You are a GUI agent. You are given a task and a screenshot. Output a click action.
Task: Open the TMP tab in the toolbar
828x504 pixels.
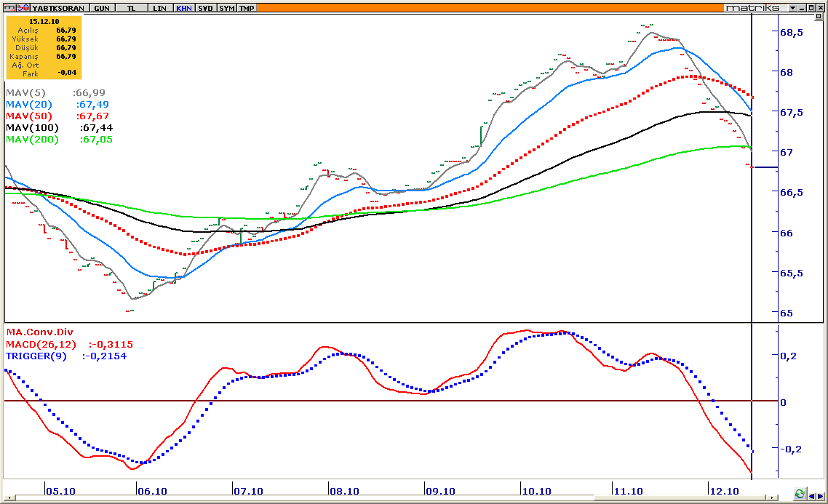click(x=247, y=8)
